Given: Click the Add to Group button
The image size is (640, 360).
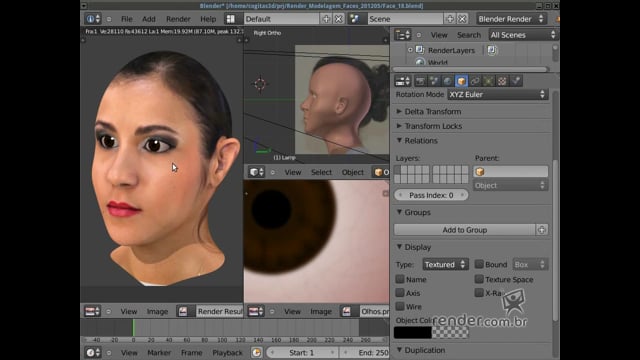Looking at the screenshot, I should 464,230.
